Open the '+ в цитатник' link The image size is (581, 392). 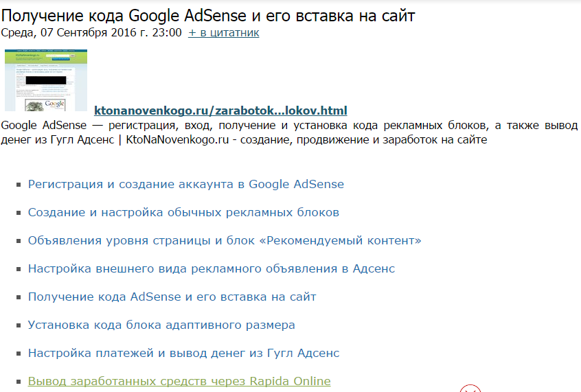coord(223,32)
